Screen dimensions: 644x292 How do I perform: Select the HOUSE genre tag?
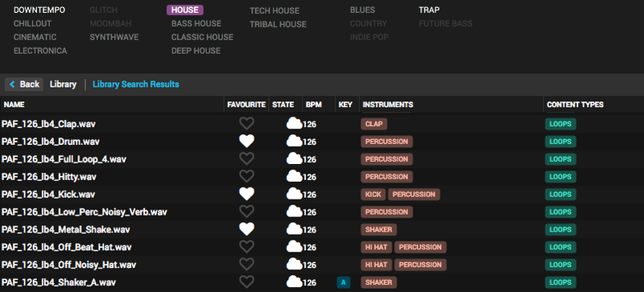click(185, 10)
